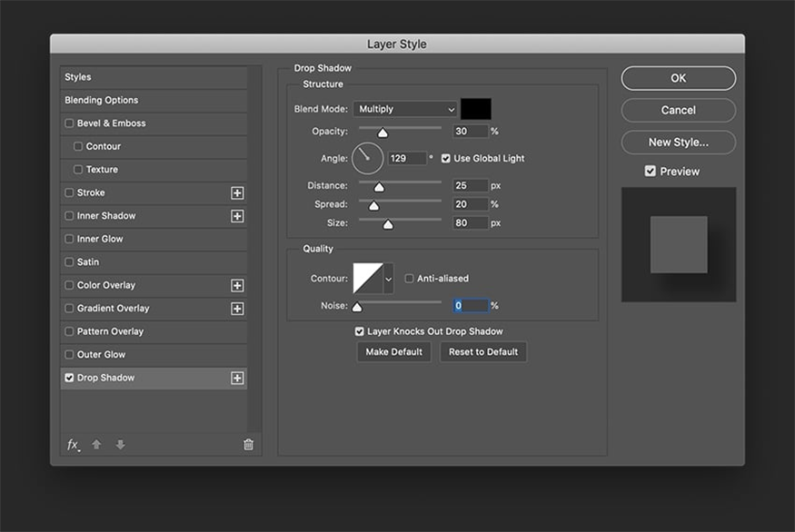Duplicate Drop Shadow using its plus icon
The height and width of the screenshot is (532, 795).
237,378
